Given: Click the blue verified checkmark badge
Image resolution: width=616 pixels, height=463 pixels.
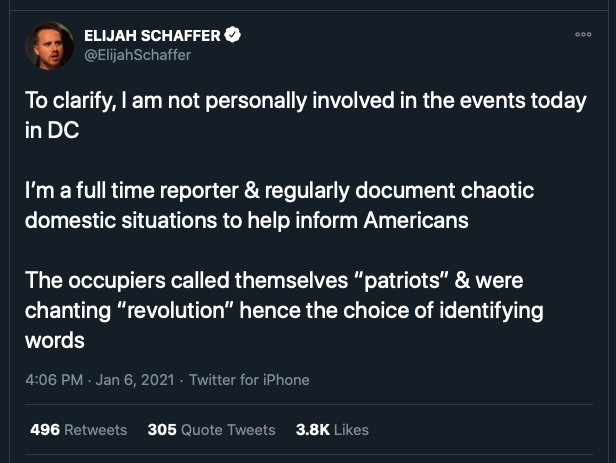Looking at the screenshot, I should coord(233,35).
